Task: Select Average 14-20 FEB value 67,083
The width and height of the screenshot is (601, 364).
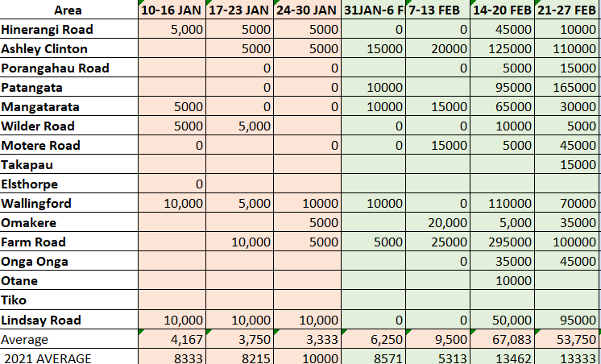Action: coord(503,339)
